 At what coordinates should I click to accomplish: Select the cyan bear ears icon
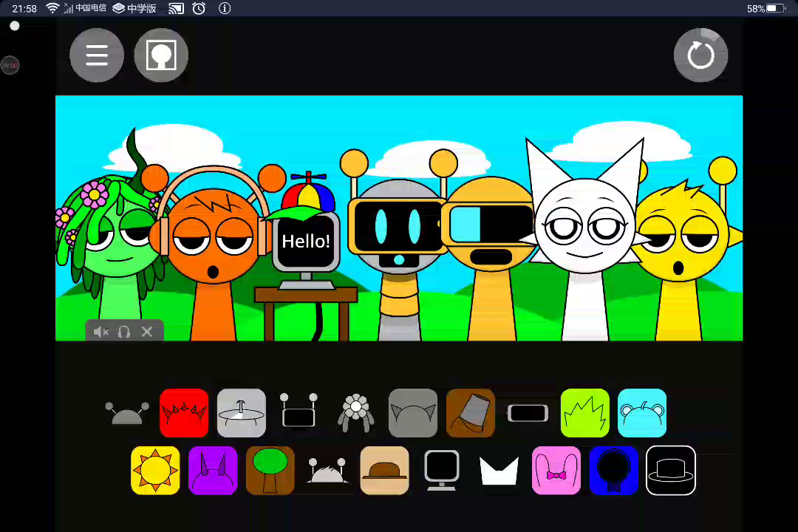pyautogui.click(x=642, y=413)
